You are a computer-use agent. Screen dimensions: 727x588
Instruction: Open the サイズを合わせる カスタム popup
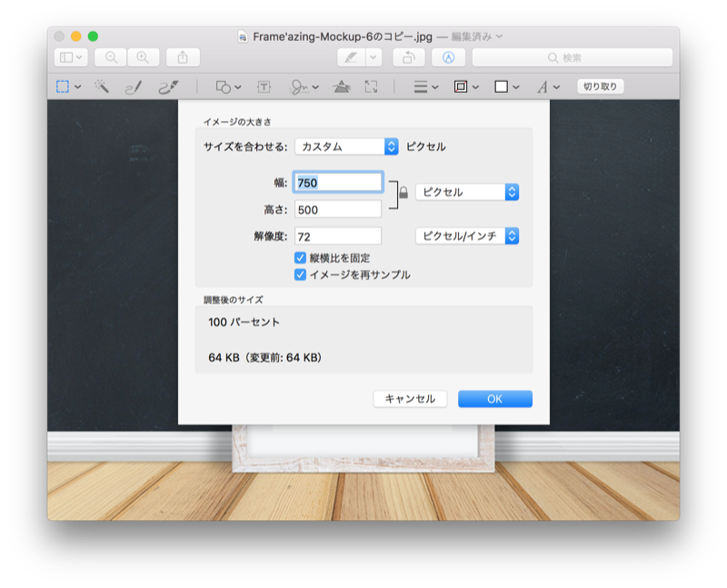(x=346, y=146)
